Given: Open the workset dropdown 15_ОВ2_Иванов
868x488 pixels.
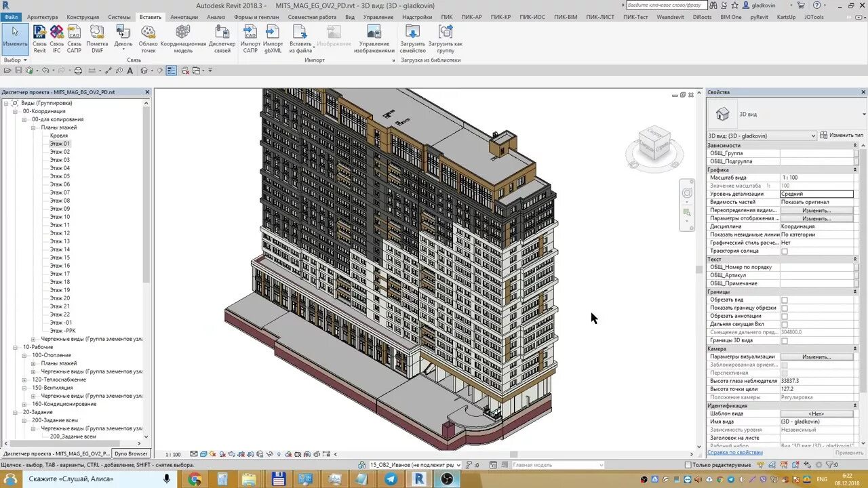Looking at the screenshot, I should 414,465.
